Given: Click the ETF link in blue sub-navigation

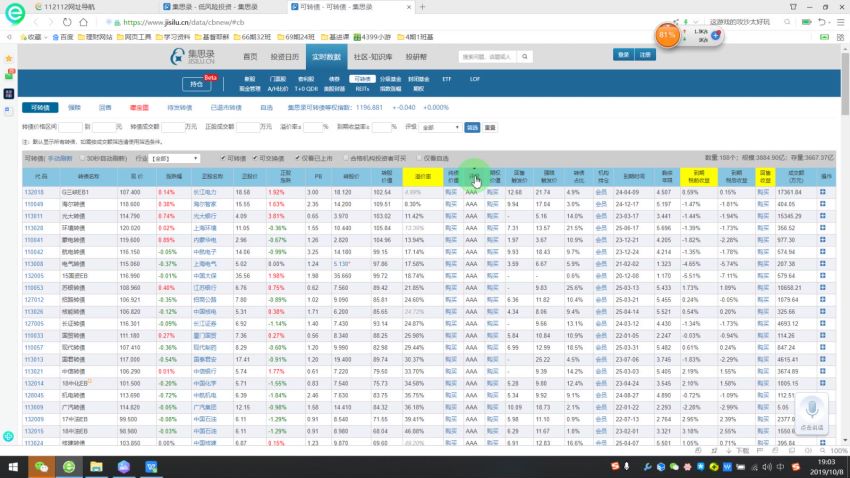Looking at the screenshot, I should [x=446, y=79].
